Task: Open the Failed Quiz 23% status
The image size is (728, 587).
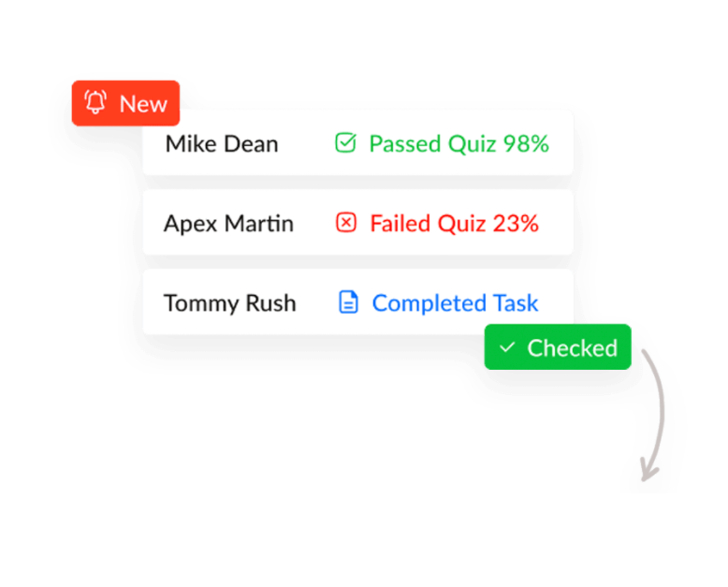Action: pos(454,223)
